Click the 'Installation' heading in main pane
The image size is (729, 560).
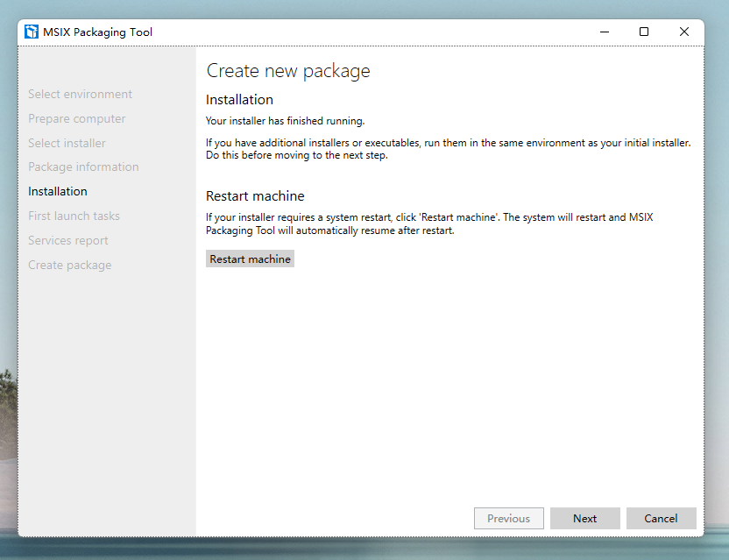pos(239,100)
